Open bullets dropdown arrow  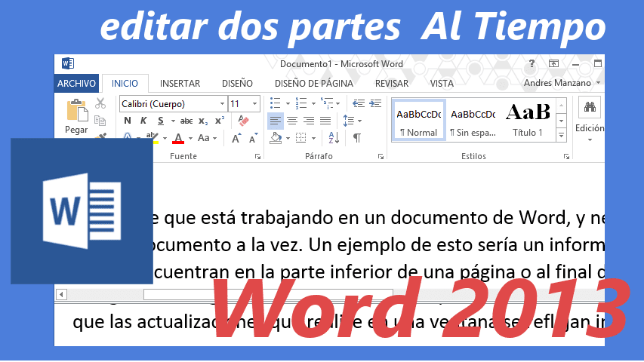point(288,104)
